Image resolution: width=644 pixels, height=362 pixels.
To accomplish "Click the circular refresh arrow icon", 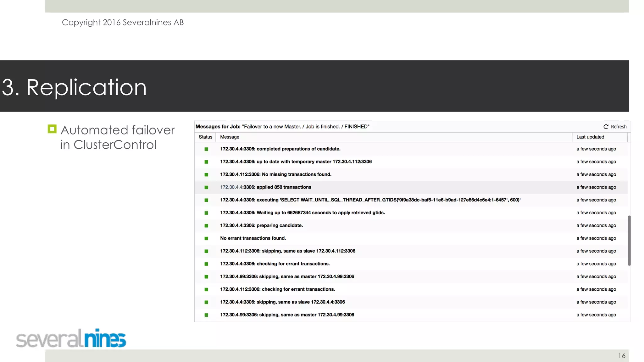I will (606, 127).
